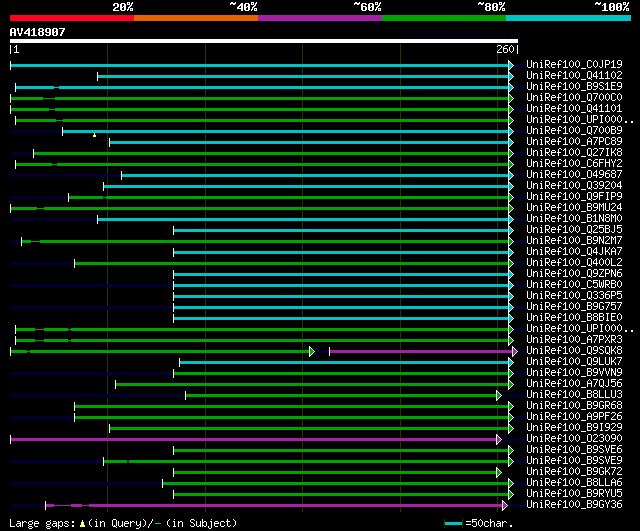Open hit UniRef100_Q700B9

pyautogui.click(x=574, y=131)
